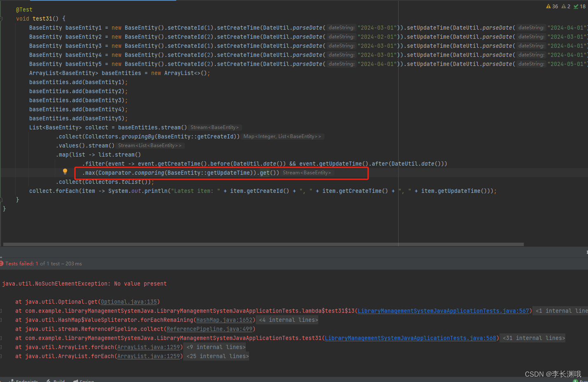Viewport: 588px width, 382px height.
Task: Open the HashMap.java:1652 link
Action: [x=224, y=320]
